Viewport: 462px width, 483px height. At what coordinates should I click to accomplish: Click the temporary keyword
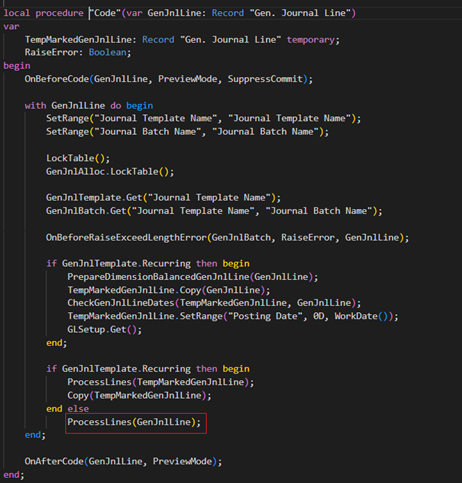tap(311, 40)
